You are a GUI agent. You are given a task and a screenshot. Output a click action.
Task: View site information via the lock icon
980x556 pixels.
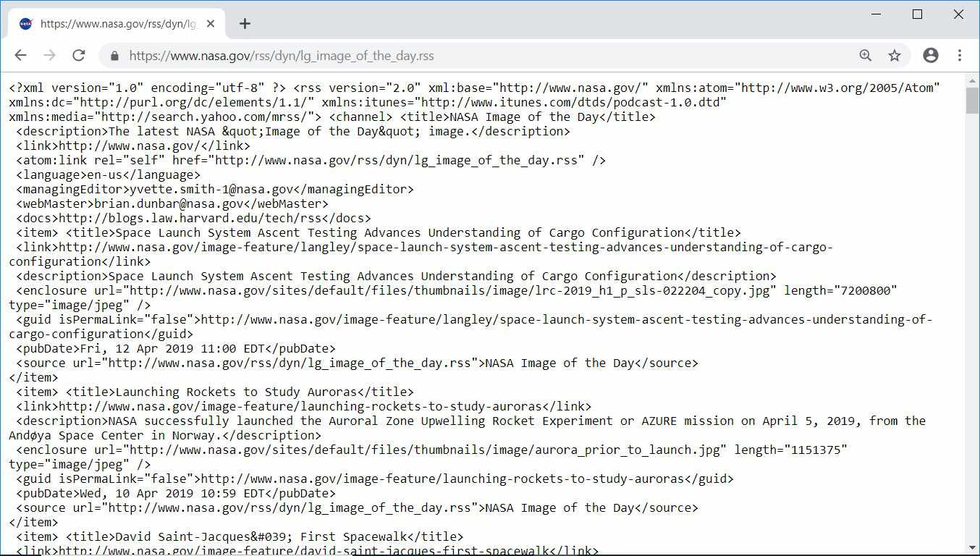click(114, 56)
